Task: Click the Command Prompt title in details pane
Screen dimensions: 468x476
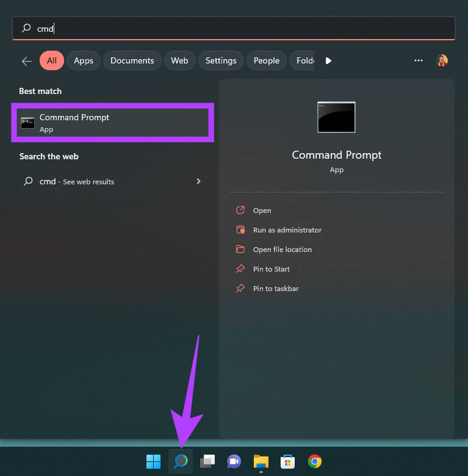Action: coord(337,155)
